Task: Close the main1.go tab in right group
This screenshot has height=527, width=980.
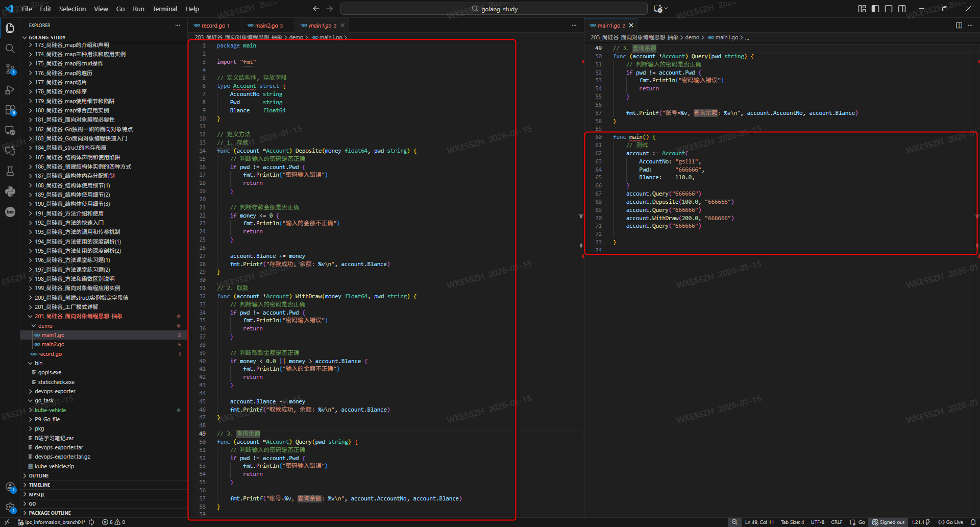Action: coord(631,26)
